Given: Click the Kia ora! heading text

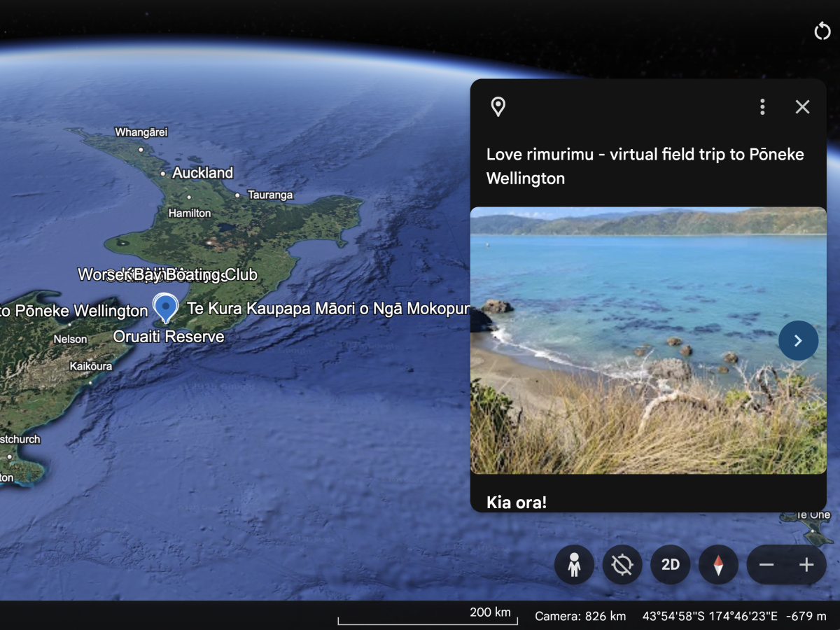Looking at the screenshot, I should [517, 502].
